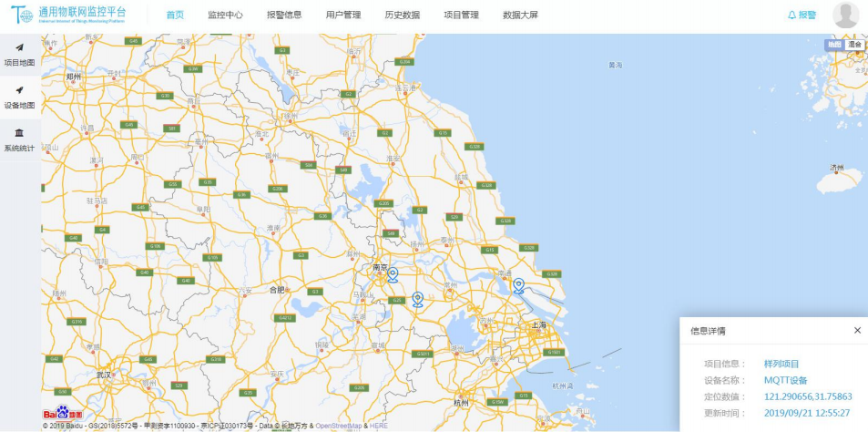Click the Baidu map logo

(63, 414)
